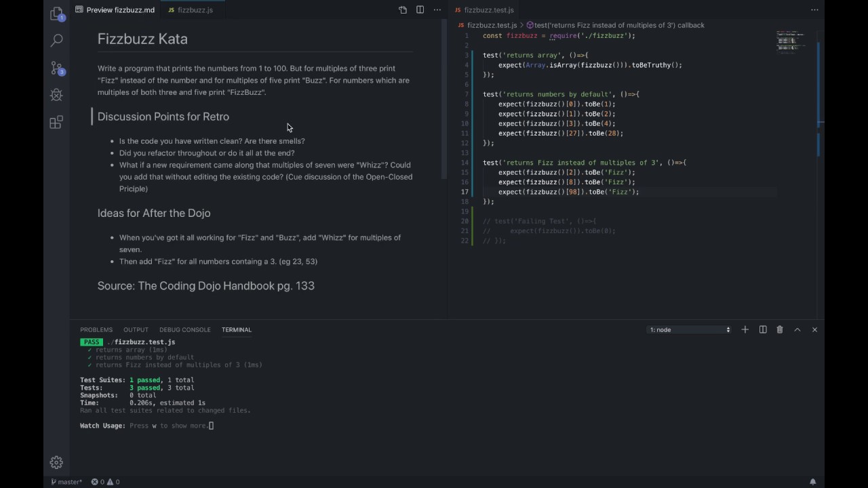This screenshot has width=868, height=488.
Task: Click the errors and warnings count in status bar
Action: (x=105, y=482)
